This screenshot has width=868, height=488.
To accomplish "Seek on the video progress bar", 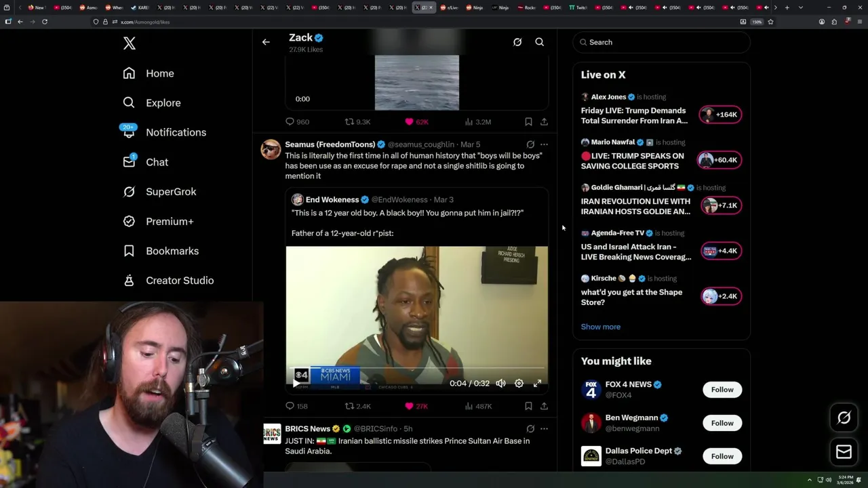I will click(417, 368).
